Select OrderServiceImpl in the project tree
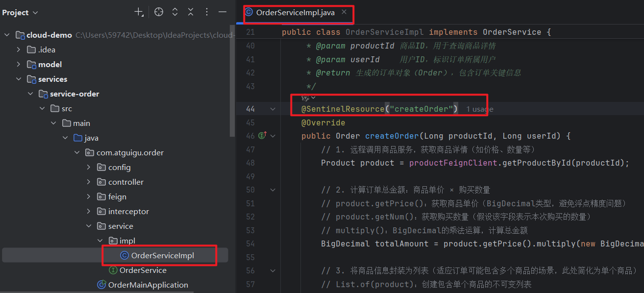 (115, 255)
